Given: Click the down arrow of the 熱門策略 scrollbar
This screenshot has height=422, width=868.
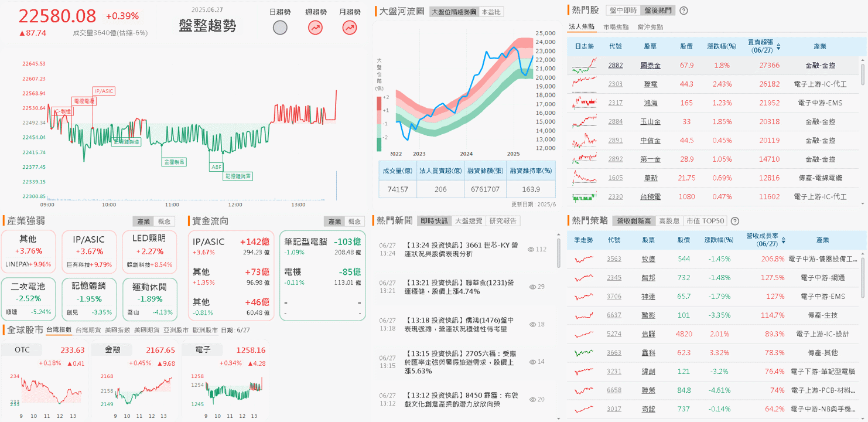Looking at the screenshot, I should point(862,417).
